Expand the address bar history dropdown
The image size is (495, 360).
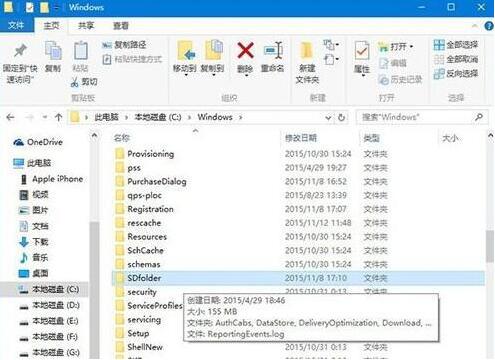328,117
